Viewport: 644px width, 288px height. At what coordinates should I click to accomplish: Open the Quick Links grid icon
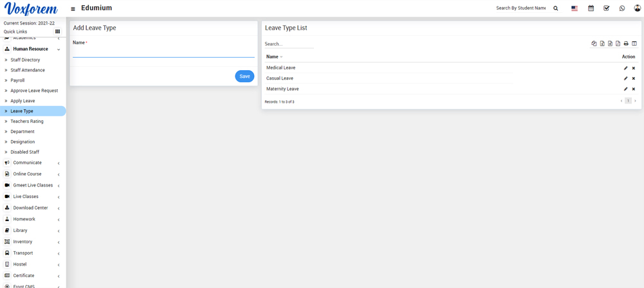click(x=57, y=32)
